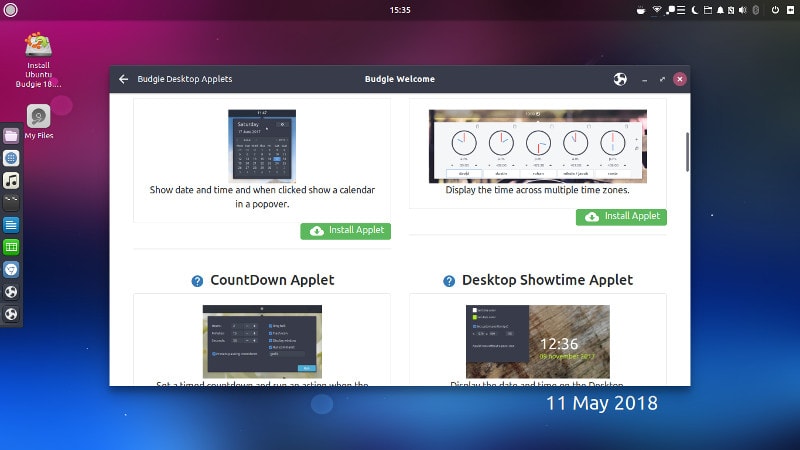Open the Budgie menu button in top-left corner
The width and height of the screenshot is (800, 450).
pos(10,10)
